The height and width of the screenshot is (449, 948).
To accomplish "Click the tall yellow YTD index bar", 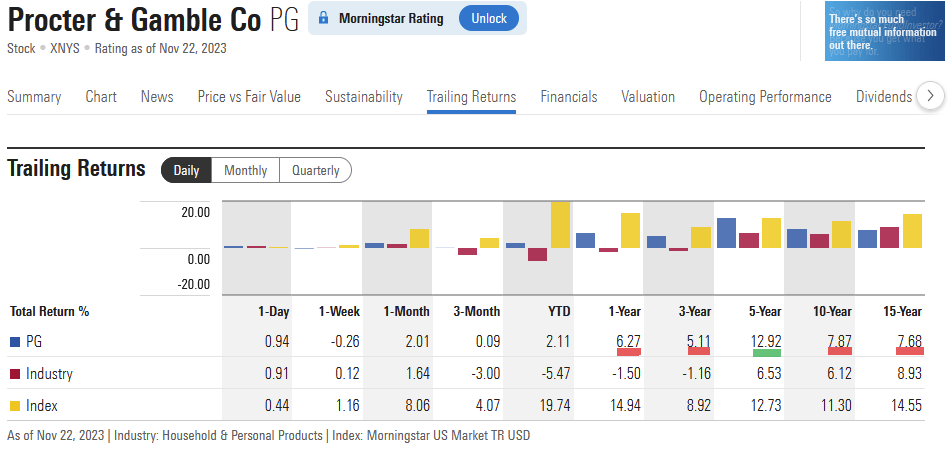I will click(x=560, y=225).
